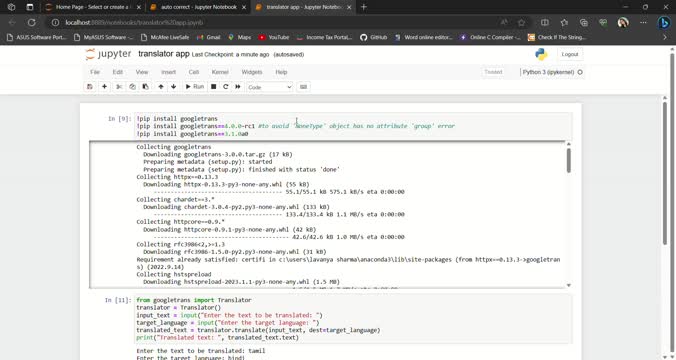676x360 pixels.
Task: Paste cells below icon
Action: coord(145,87)
